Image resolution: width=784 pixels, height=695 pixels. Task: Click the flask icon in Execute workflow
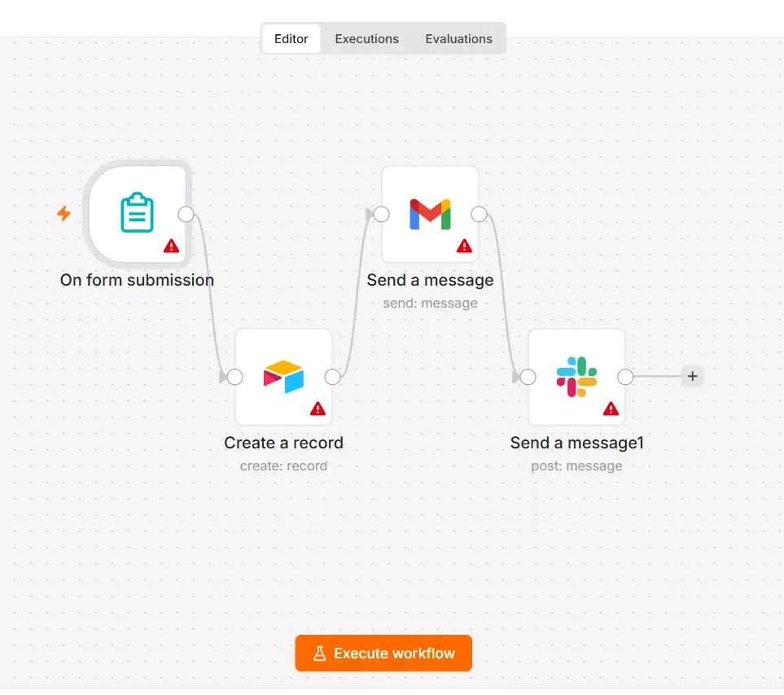click(319, 653)
